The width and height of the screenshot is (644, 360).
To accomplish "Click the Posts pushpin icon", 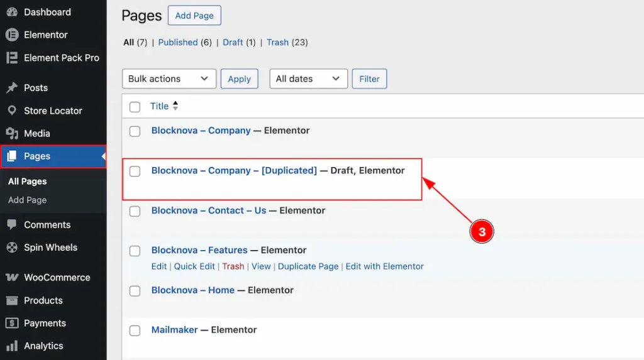I will (x=11, y=88).
